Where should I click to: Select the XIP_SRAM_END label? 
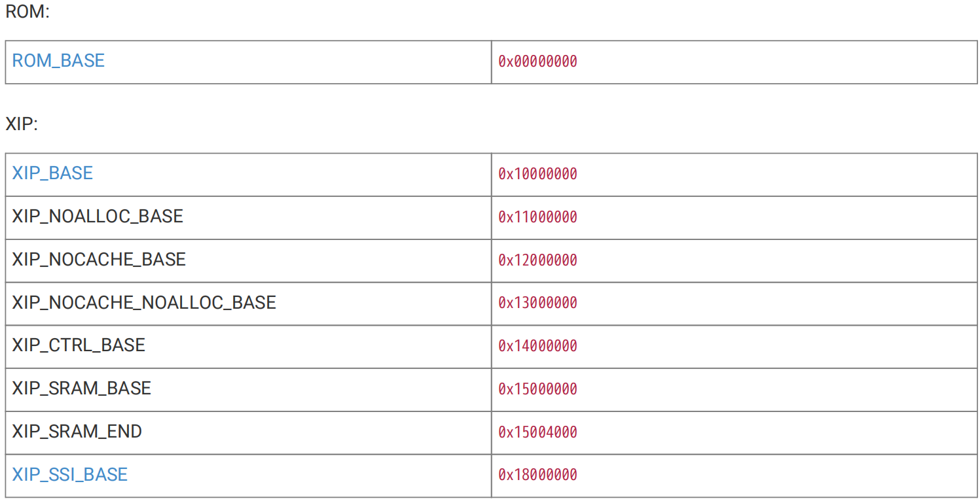point(77,432)
